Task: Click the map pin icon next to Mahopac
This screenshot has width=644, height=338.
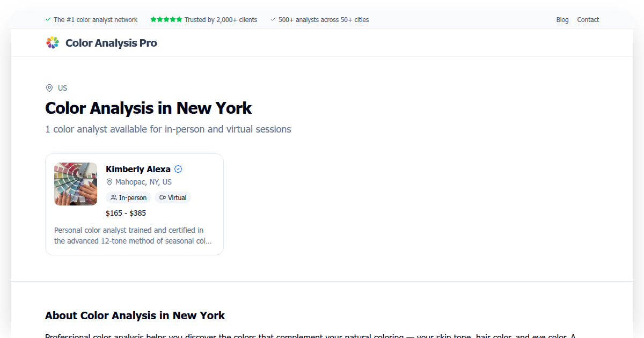Action: pos(109,182)
